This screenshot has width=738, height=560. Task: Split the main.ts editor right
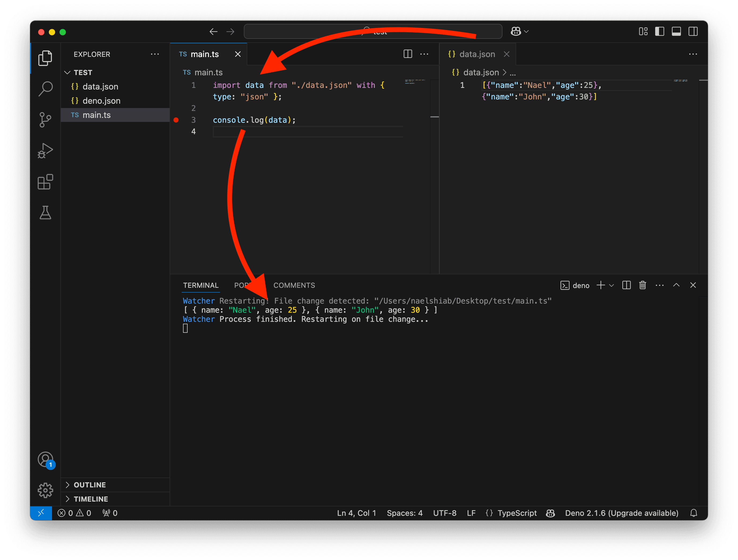(408, 54)
